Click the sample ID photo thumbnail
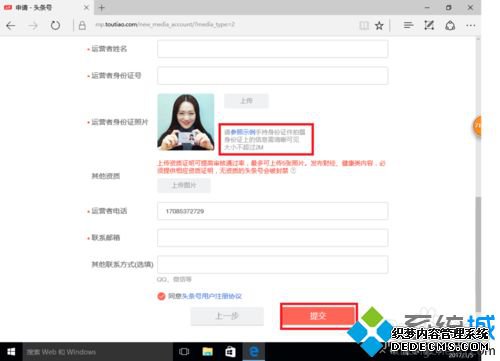 point(186,122)
